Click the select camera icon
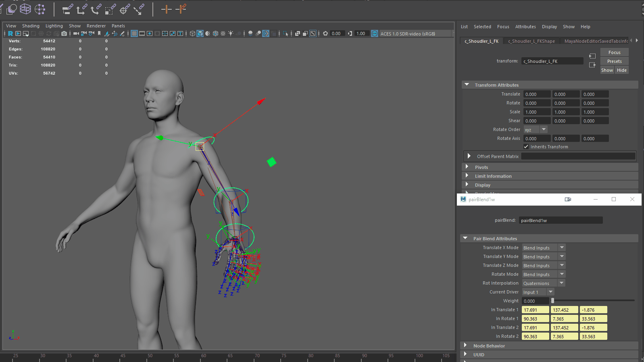This screenshot has width=644, height=362. click(76, 33)
